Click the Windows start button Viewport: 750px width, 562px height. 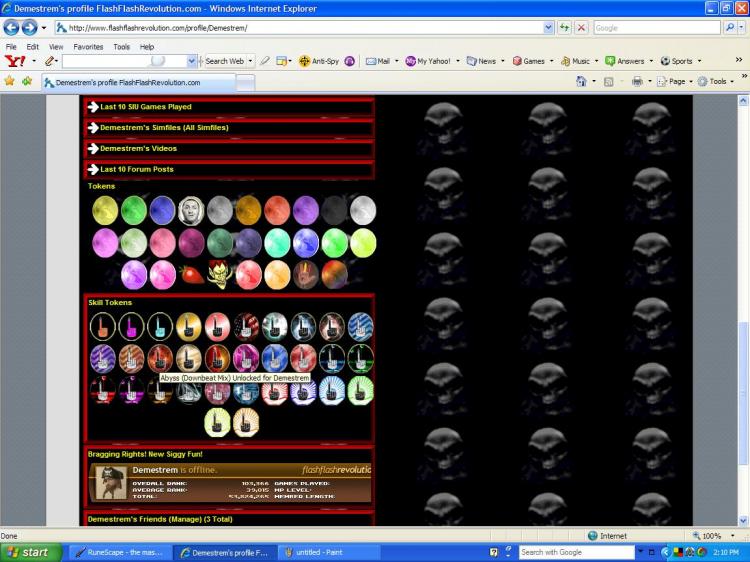pyautogui.click(x=31, y=552)
